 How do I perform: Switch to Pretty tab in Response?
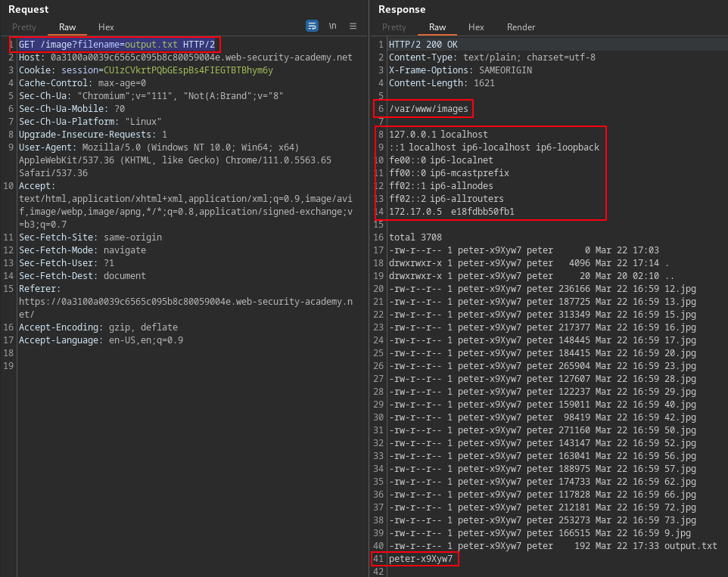394,27
